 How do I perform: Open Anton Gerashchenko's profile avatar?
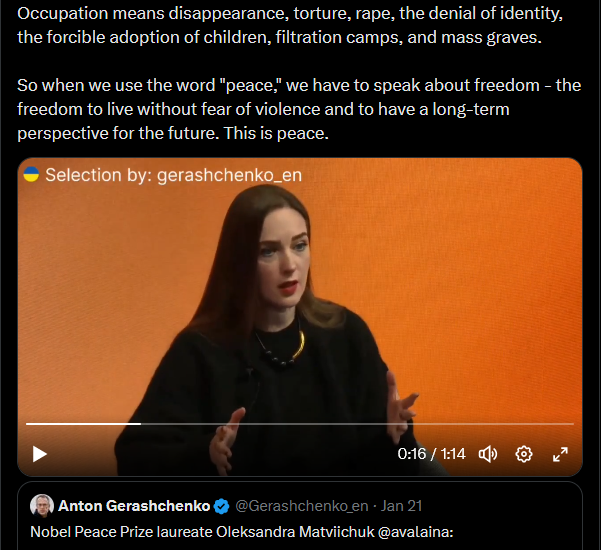pos(42,506)
